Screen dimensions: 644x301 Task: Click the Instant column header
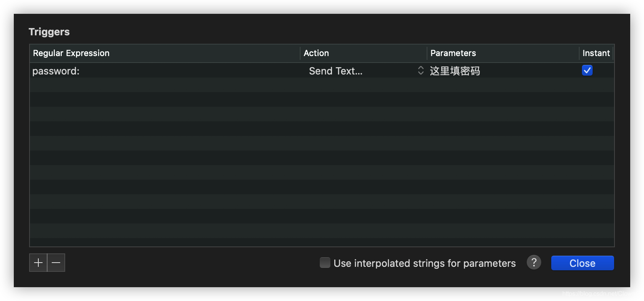[x=596, y=53]
